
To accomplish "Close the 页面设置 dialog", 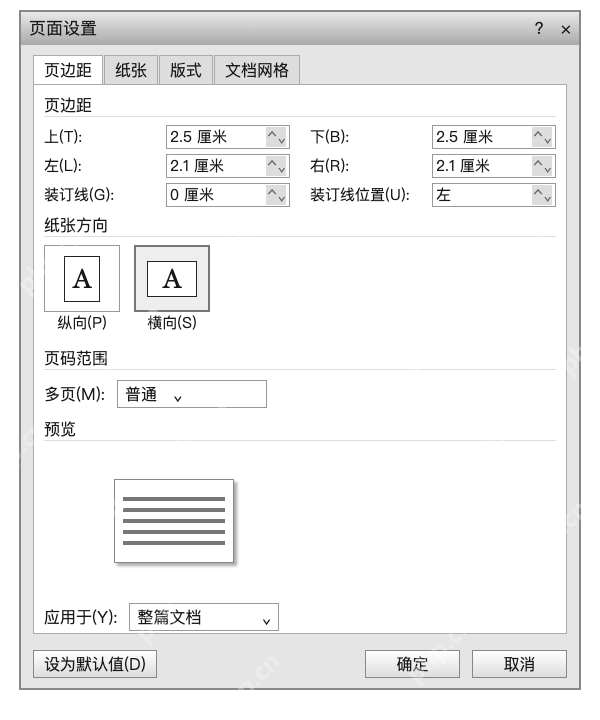I will pyautogui.click(x=566, y=29).
